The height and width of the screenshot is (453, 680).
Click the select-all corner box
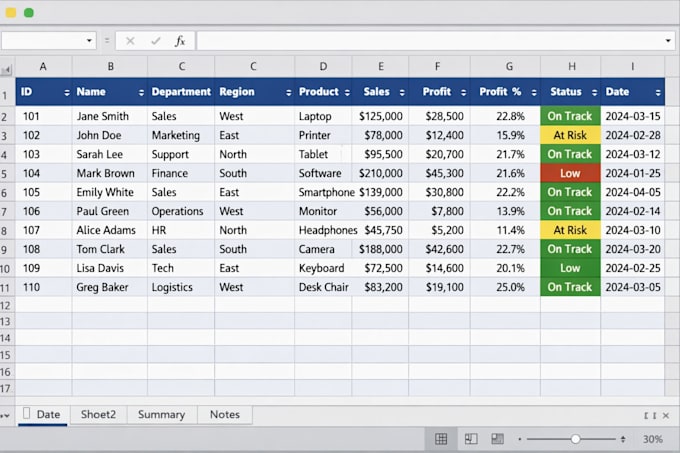point(7,69)
